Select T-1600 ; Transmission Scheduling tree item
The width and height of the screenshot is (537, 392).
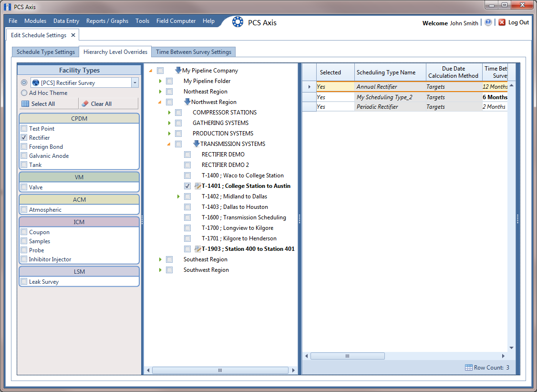click(244, 217)
